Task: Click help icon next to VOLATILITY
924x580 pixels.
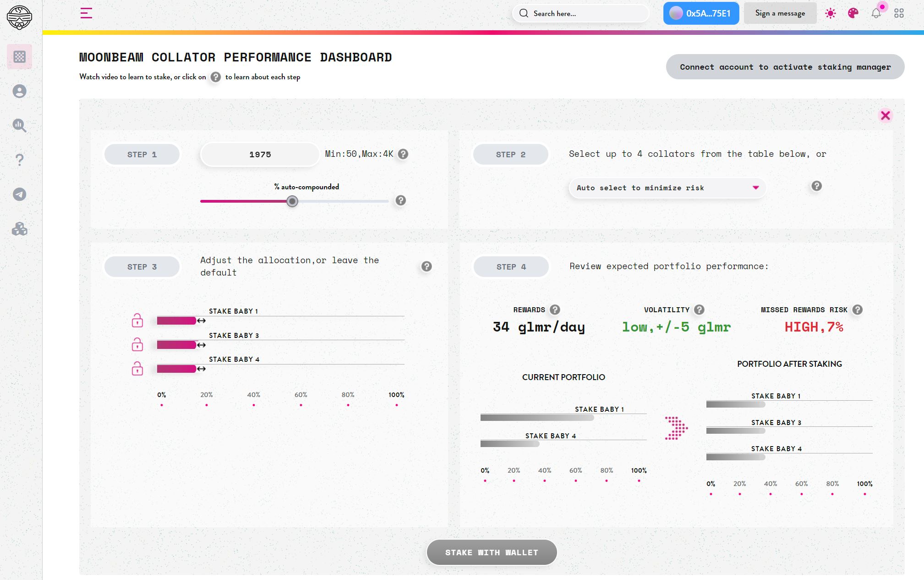Action: pyautogui.click(x=699, y=309)
